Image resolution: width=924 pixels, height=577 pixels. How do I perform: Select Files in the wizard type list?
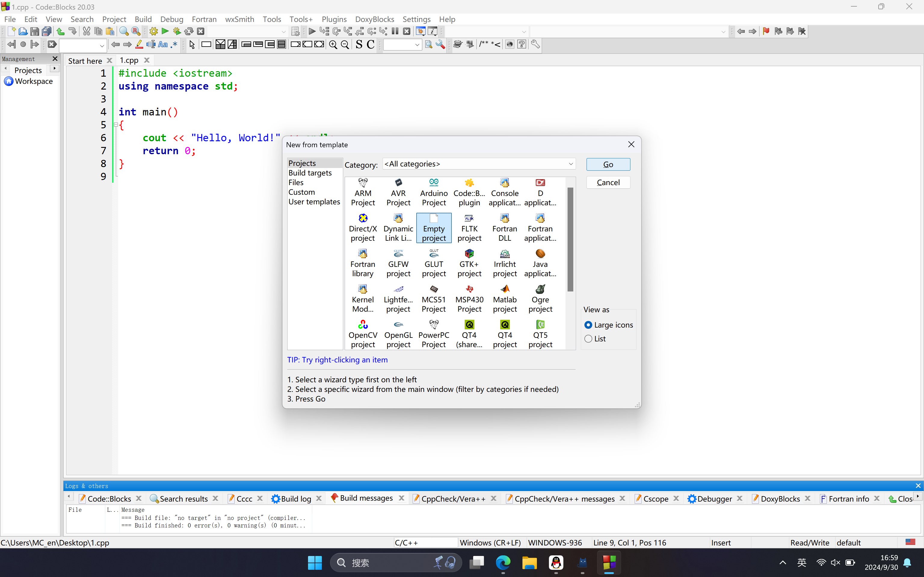click(296, 182)
